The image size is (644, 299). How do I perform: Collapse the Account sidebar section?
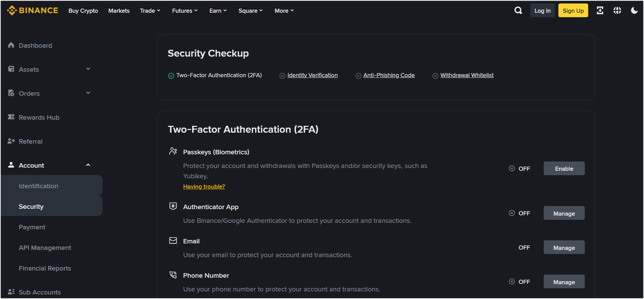click(x=88, y=165)
